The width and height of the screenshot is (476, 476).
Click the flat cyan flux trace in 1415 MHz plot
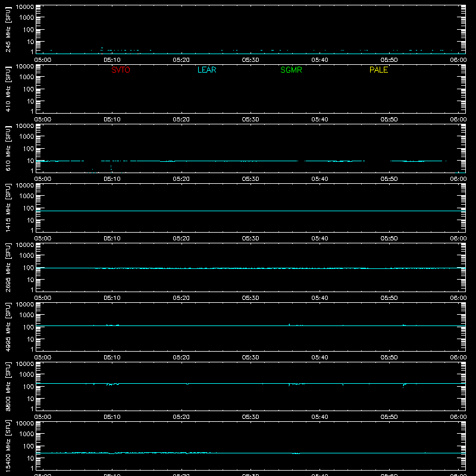[x=250, y=211]
